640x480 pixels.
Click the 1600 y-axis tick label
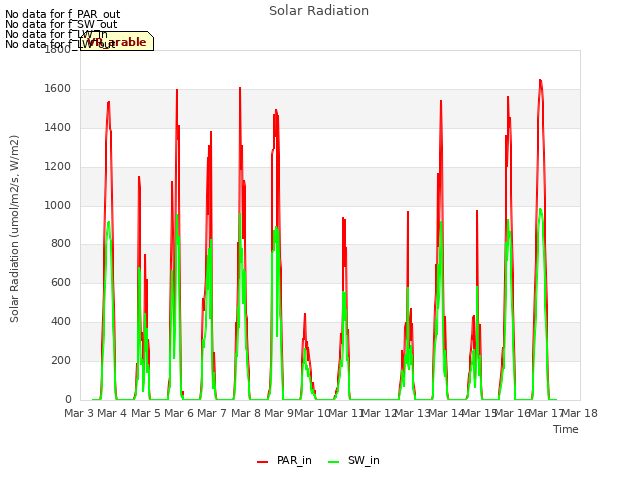click(58, 89)
